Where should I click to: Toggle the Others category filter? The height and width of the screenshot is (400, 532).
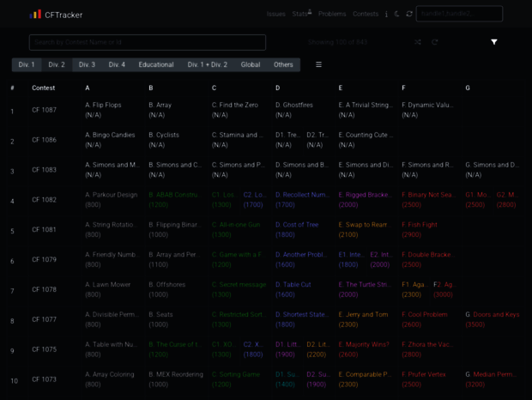click(x=283, y=64)
